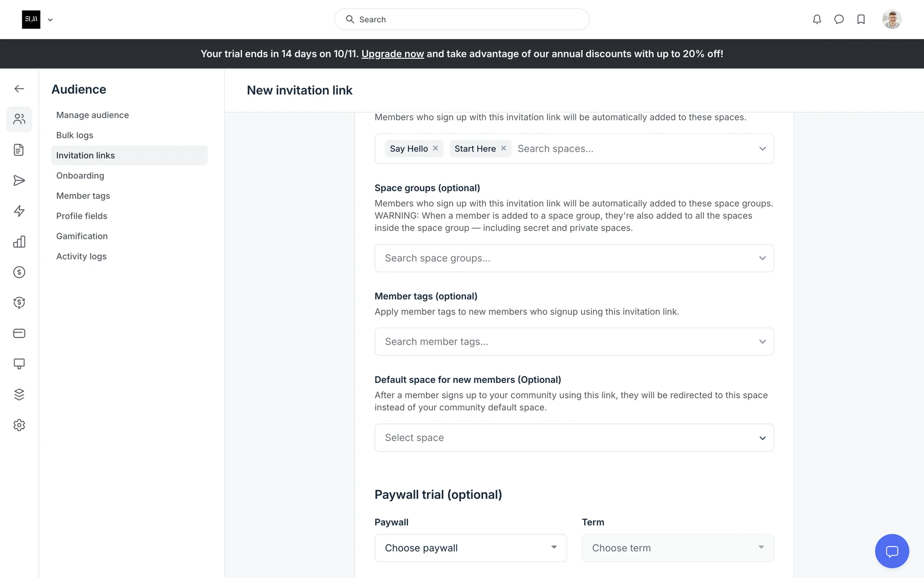The width and height of the screenshot is (924, 578).
Task: Click the top Search input field
Action: tap(462, 19)
